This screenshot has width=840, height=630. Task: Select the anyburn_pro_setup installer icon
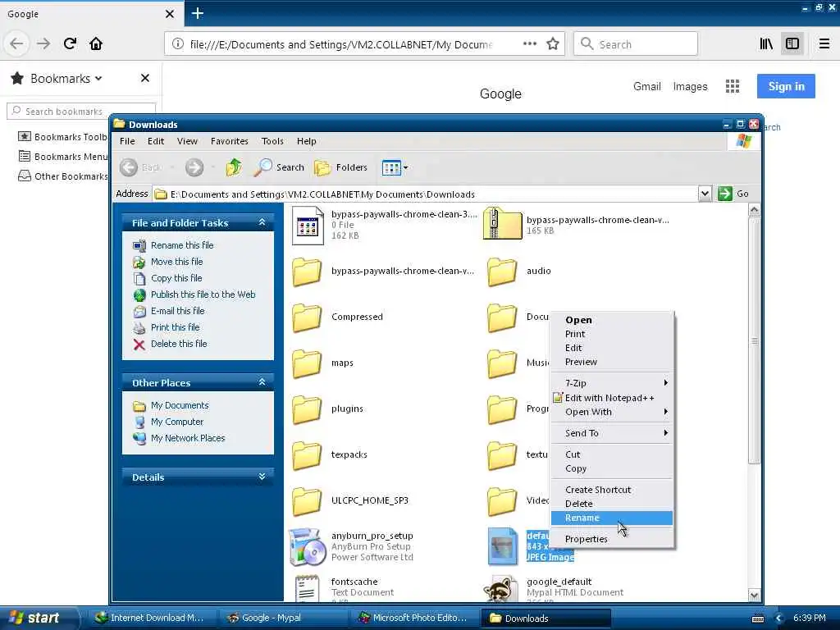(x=308, y=546)
